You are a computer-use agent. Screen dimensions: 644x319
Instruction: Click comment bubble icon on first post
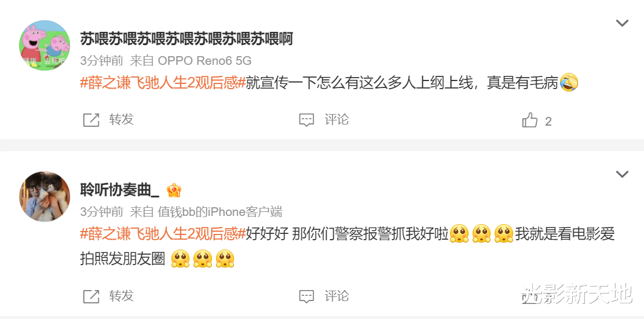[306, 120]
